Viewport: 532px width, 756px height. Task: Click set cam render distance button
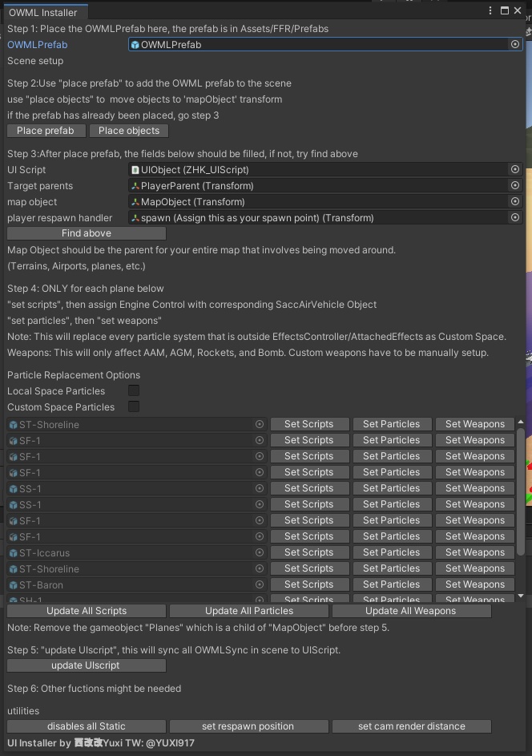[x=411, y=726]
